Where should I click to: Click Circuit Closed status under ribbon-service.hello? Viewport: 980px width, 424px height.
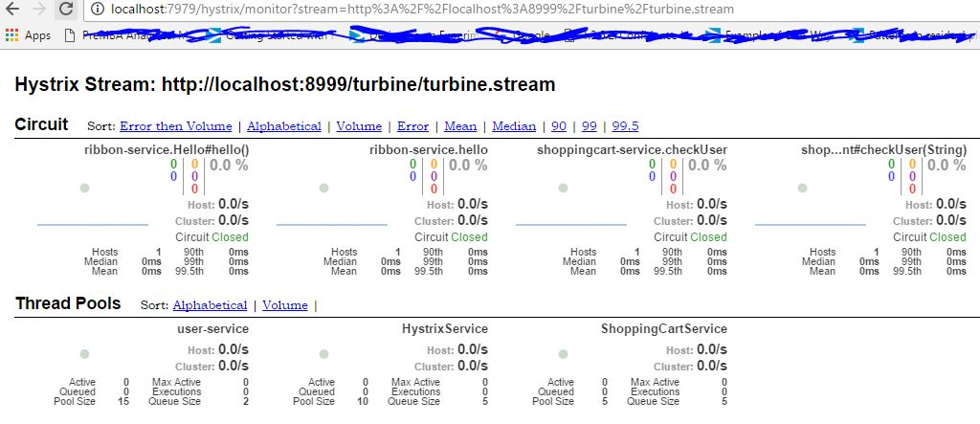(452, 237)
